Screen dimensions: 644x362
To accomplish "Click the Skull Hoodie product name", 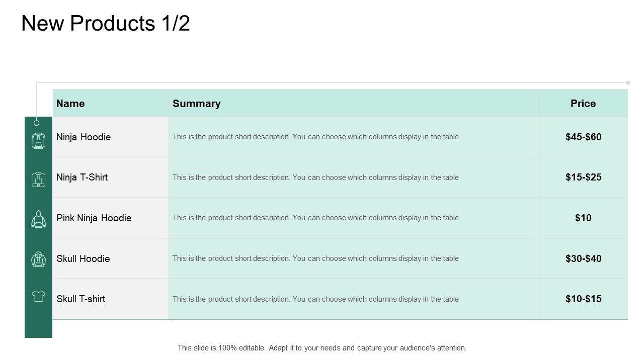I will pyautogui.click(x=83, y=258).
